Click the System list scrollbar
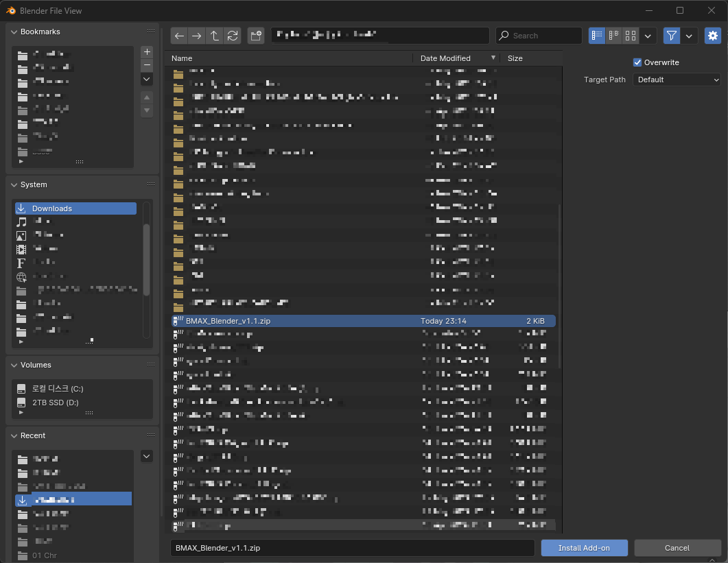Viewport: 728px width, 563px height. point(146,259)
